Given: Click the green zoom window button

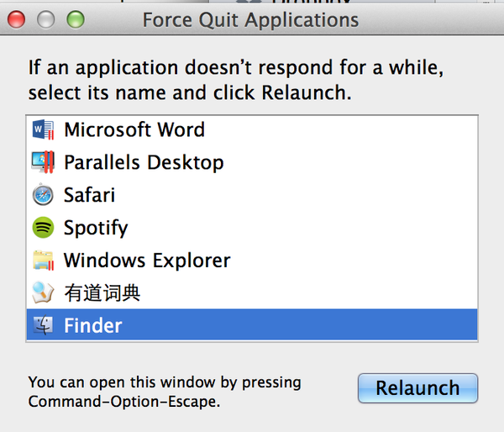Looking at the screenshot, I should (76, 19).
